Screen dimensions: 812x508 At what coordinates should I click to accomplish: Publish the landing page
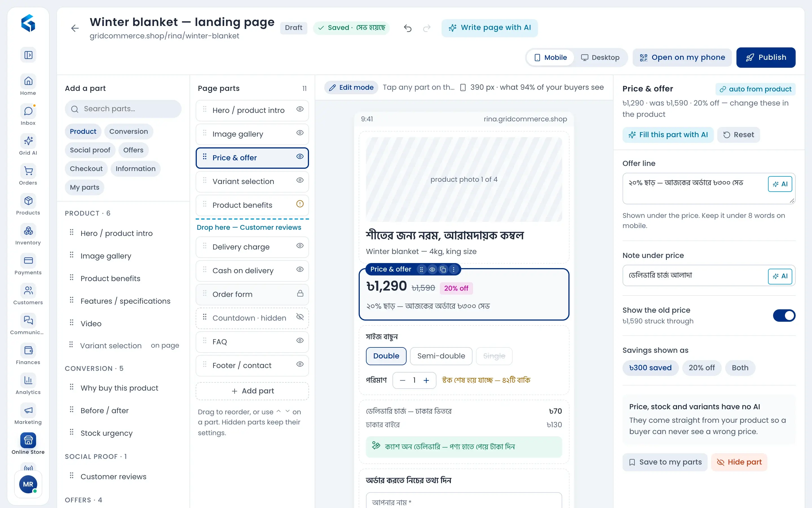pos(766,58)
